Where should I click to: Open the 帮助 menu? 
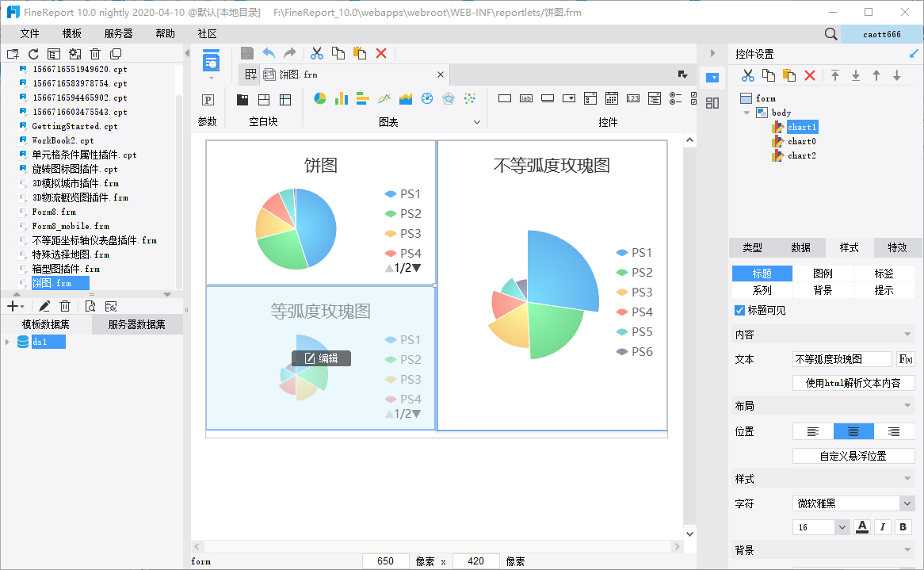point(165,33)
